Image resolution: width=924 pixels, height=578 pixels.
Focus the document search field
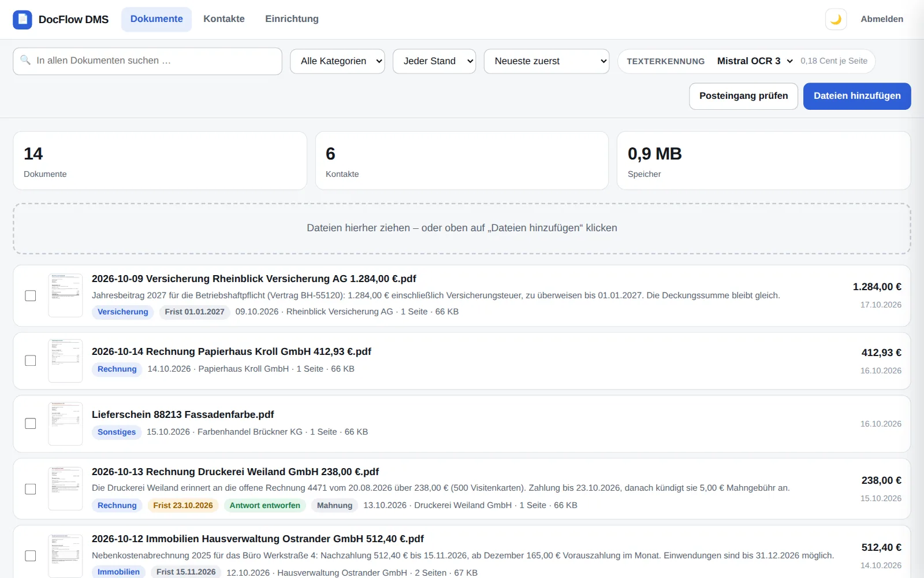[x=147, y=61]
